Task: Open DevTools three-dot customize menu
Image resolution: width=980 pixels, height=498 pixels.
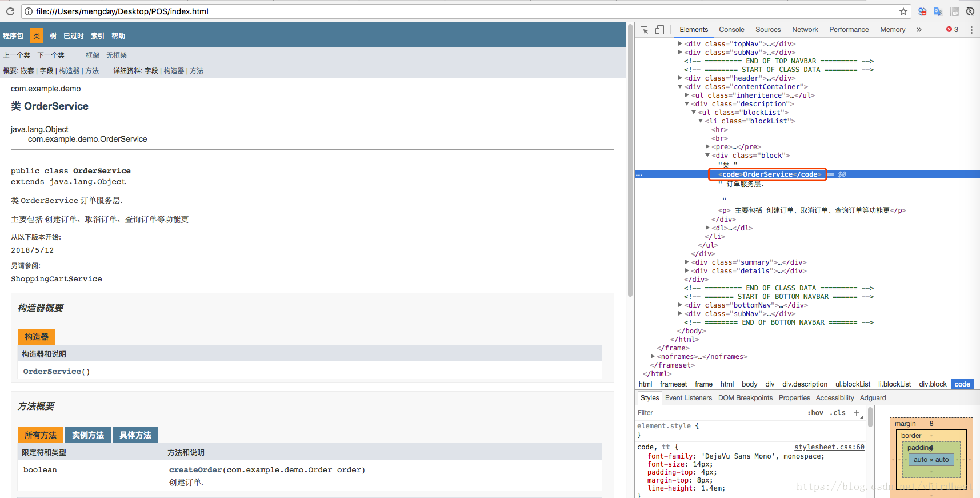Action: 971,30
